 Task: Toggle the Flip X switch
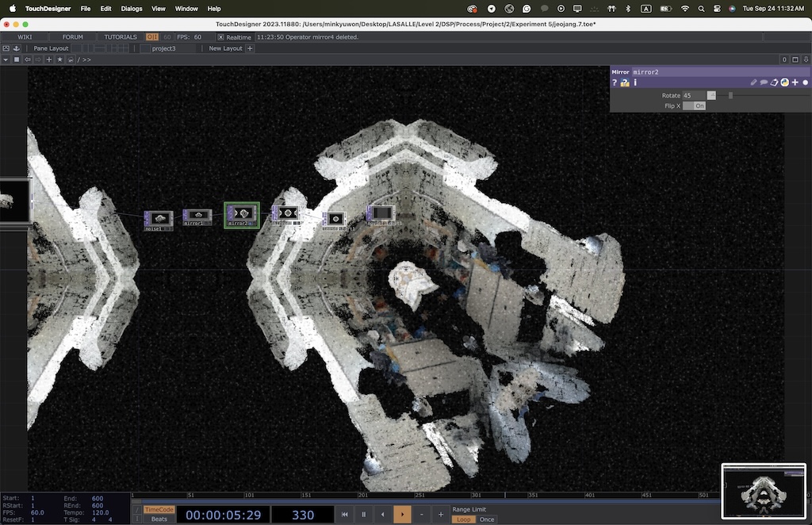[694, 105]
